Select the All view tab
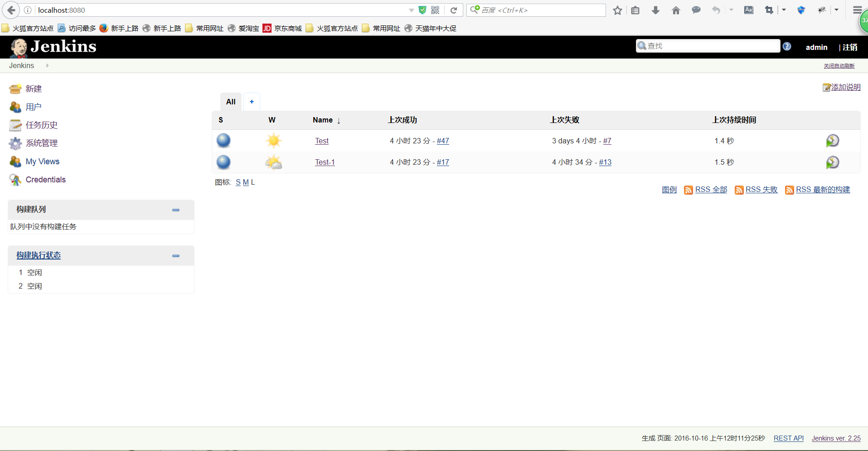This screenshot has width=868, height=451. click(x=231, y=102)
